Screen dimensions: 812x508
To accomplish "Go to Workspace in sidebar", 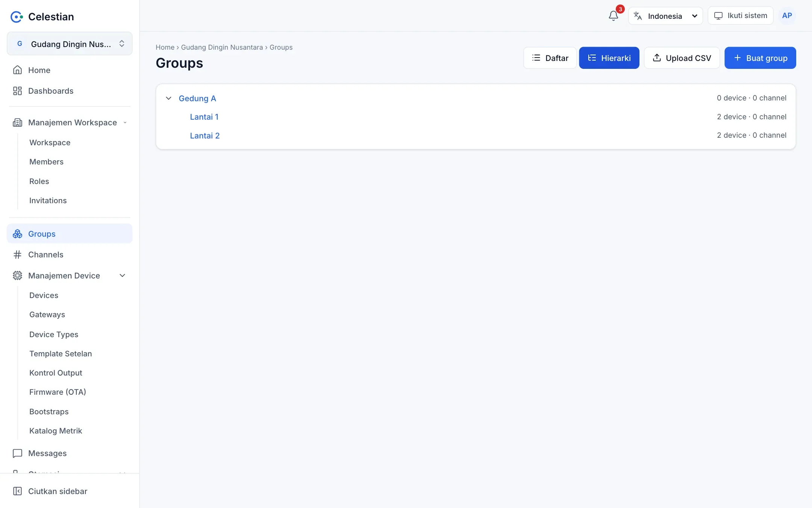I will point(50,143).
